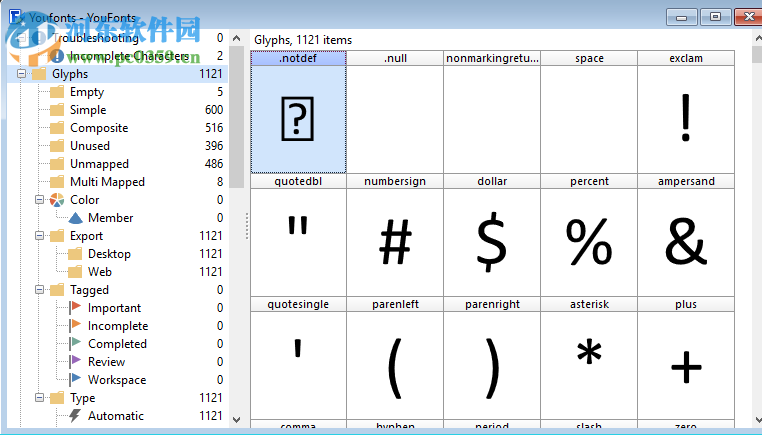Image resolution: width=762 pixels, height=435 pixels.
Task: Select the Composite category label
Action: pos(99,128)
